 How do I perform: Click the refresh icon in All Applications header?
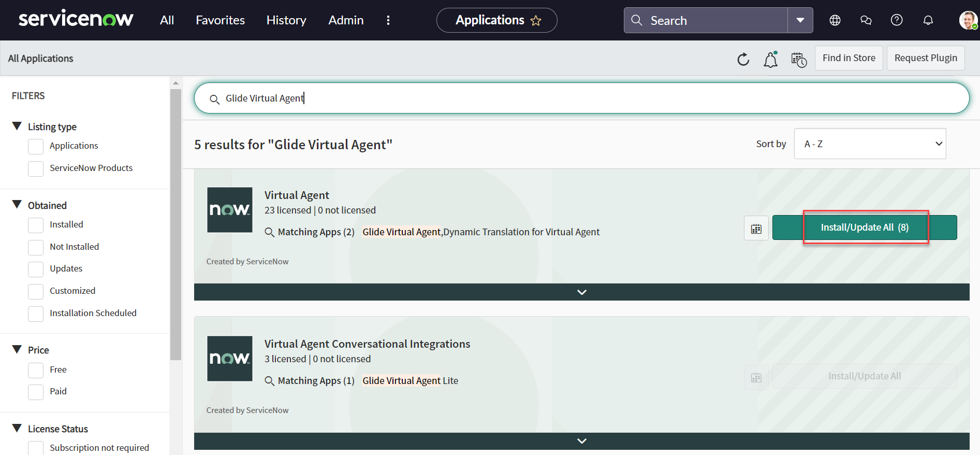click(x=743, y=59)
